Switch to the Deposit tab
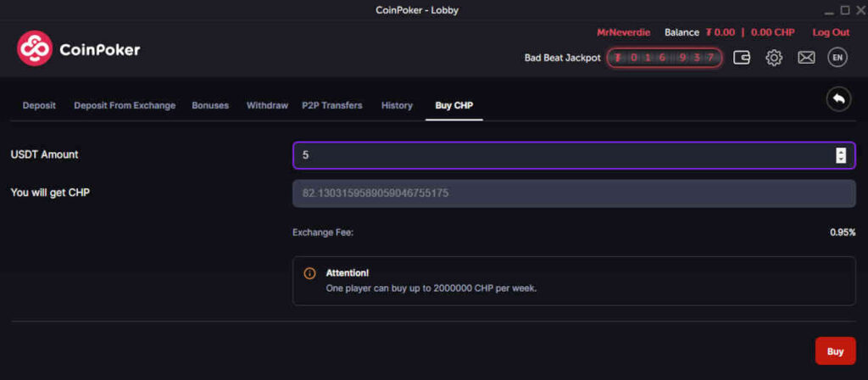This screenshot has height=380, width=868. tap(39, 105)
